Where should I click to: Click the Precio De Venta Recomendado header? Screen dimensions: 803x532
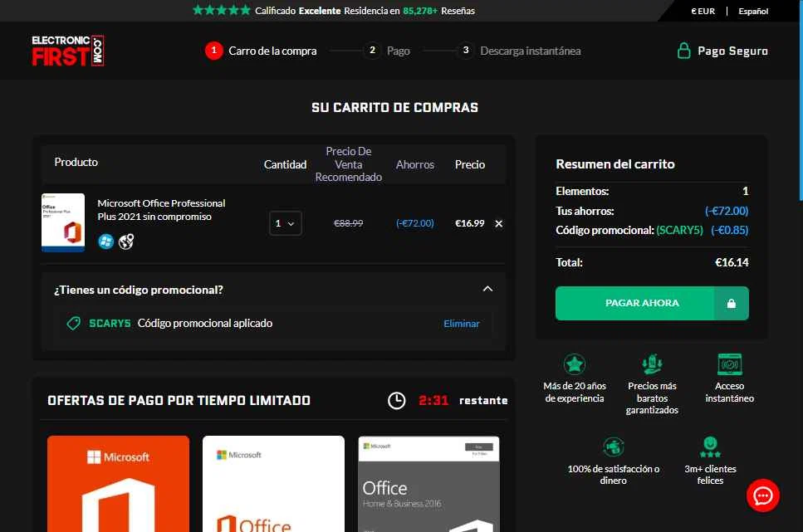pyautogui.click(x=348, y=164)
